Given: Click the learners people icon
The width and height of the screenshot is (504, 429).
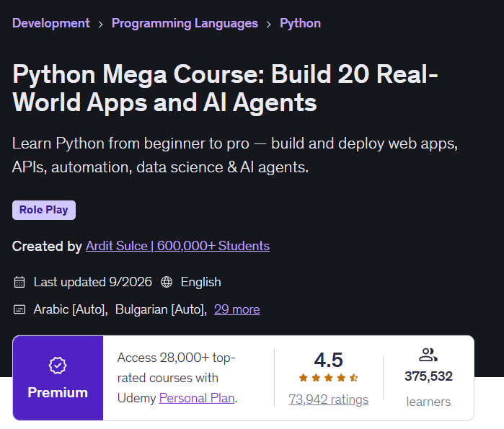Looking at the screenshot, I should point(428,355).
